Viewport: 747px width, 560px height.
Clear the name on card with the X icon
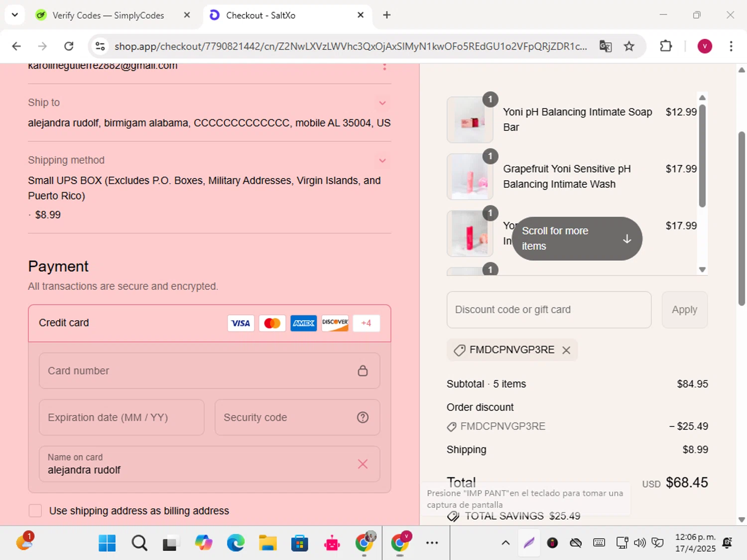coord(363,464)
